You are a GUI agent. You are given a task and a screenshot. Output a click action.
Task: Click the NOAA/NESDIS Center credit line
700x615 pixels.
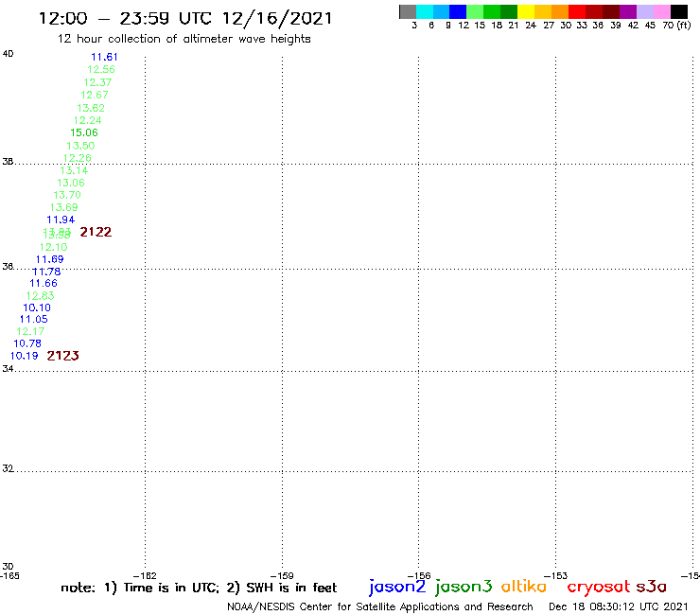pos(380,607)
